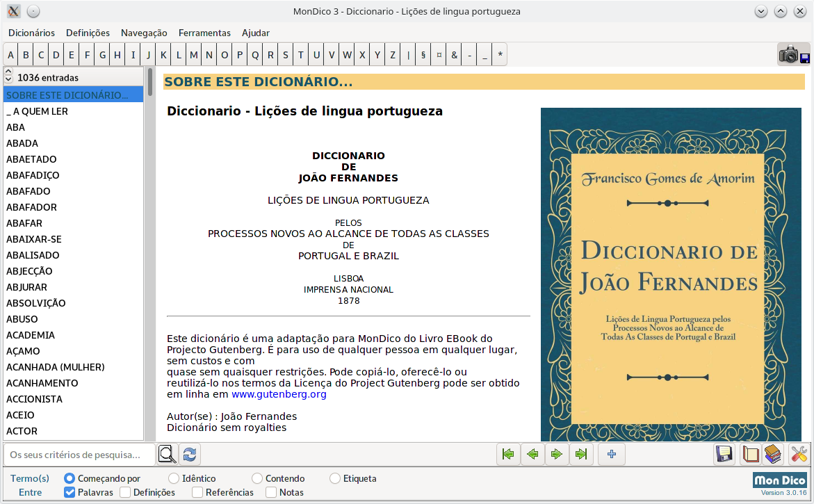Select the ACANHADA (MULHER) entry
The image size is (814, 504).
click(x=73, y=367)
